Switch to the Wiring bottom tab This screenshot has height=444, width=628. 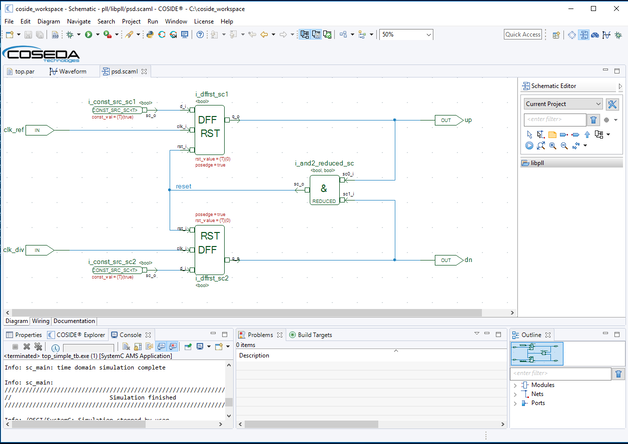(40, 321)
